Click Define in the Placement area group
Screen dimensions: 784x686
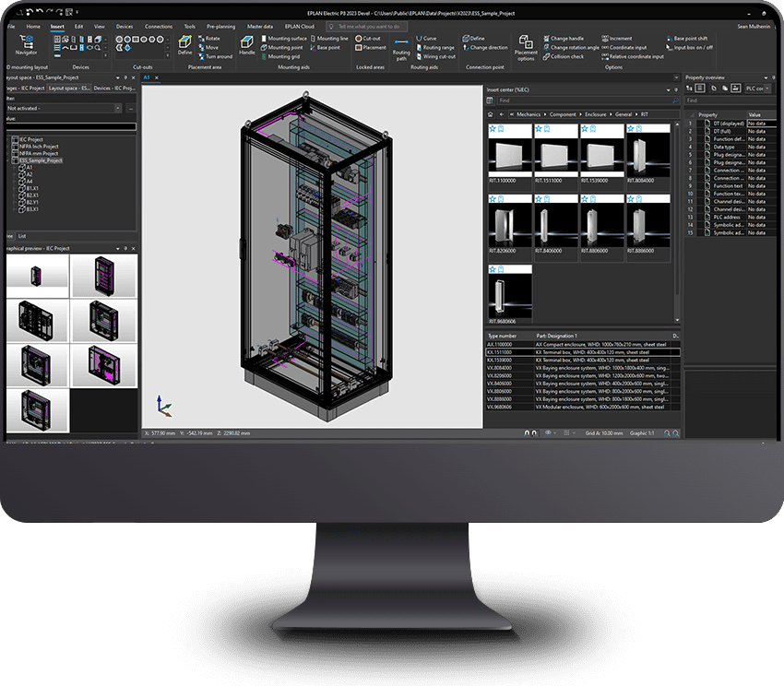tap(185, 45)
